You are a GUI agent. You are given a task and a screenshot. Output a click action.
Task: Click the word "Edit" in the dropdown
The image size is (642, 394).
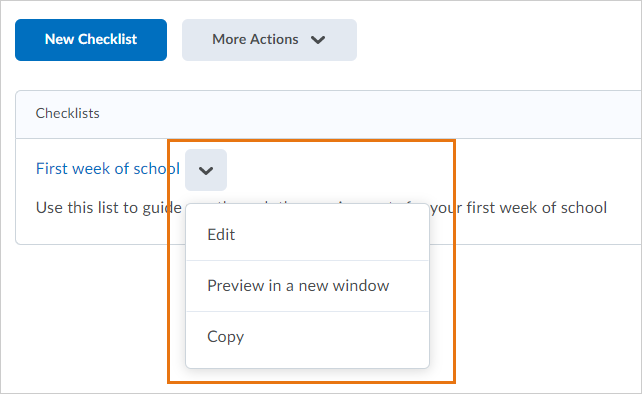221,235
